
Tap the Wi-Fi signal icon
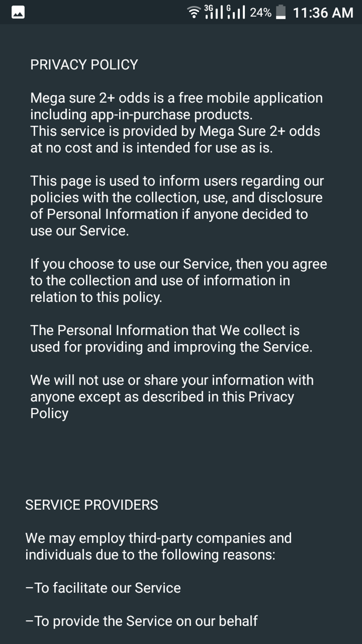click(x=194, y=12)
